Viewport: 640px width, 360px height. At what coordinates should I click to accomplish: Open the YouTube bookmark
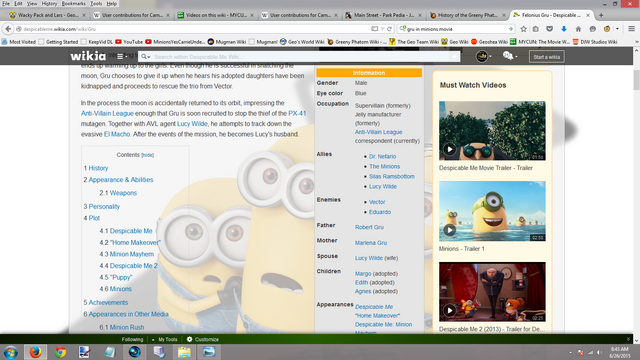(129, 42)
